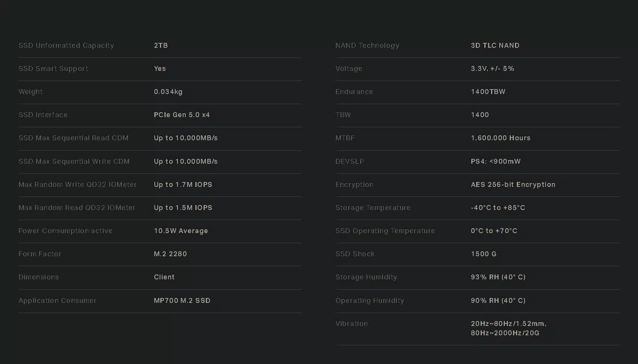This screenshot has width=638, height=364.
Task: Click the Up to 1.7M IOPS value
Action: pos(183,185)
